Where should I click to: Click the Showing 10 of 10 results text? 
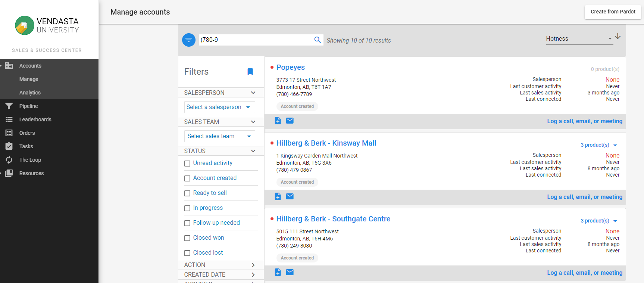tap(359, 40)
